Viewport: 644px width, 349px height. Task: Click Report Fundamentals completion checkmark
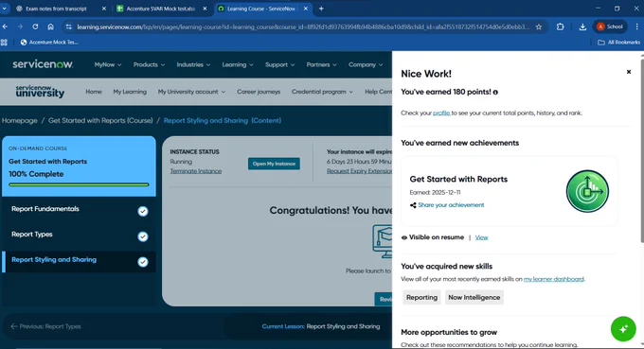click(142, 211)
